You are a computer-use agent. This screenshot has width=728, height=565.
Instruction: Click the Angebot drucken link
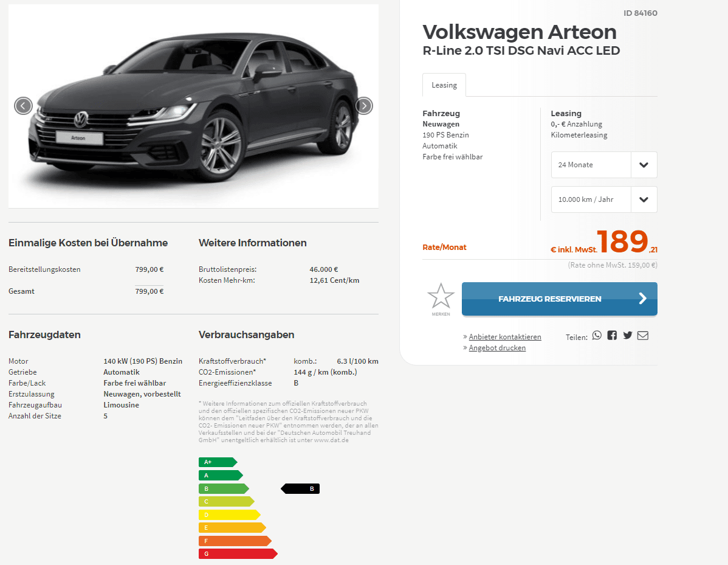pyautogui.click(x=497, y=348)
